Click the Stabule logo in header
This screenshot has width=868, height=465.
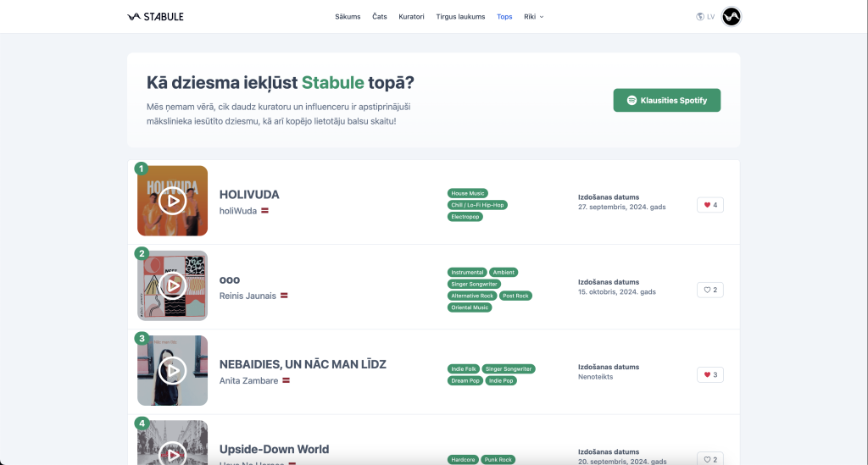[155, 16]
